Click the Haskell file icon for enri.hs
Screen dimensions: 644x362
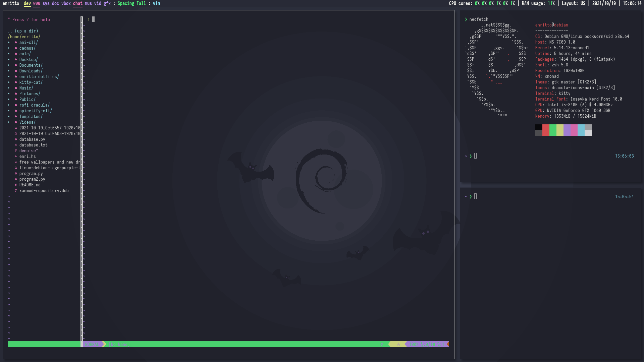point(16,157)
